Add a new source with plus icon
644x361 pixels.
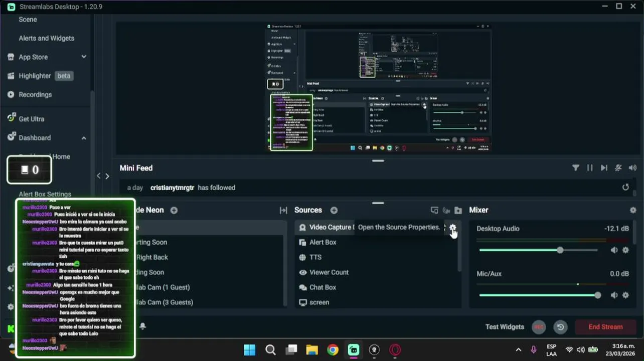tap(334, 210)
